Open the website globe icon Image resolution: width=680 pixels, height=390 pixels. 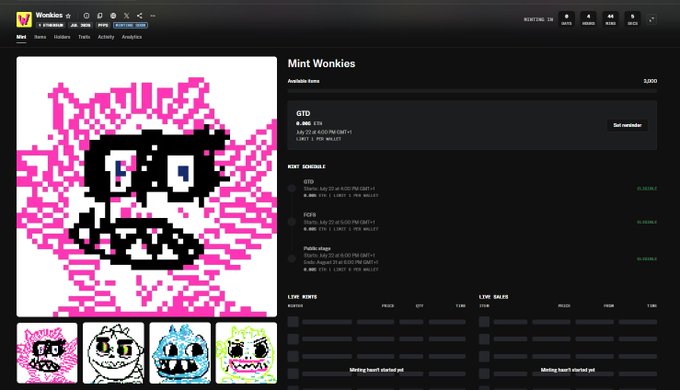pyautogui.click(x=113, y=16)
